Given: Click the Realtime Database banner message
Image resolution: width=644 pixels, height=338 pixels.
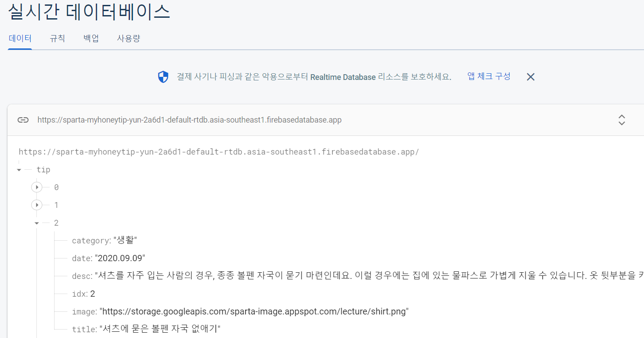Looking at the screenshot, I should [x=314, y=77].
